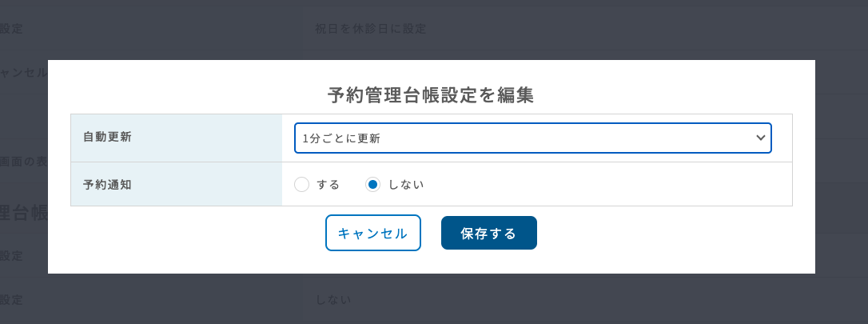
Task: Click the partially hidden 理台帳 heading in background
Action: pos(24,213)
